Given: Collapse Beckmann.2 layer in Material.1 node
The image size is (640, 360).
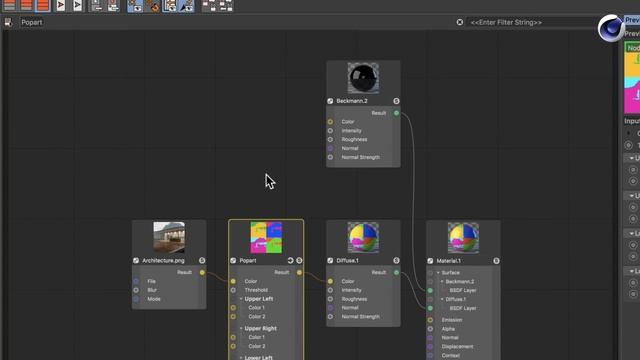Looking at the screenshot, I should [x=442, y=282].
